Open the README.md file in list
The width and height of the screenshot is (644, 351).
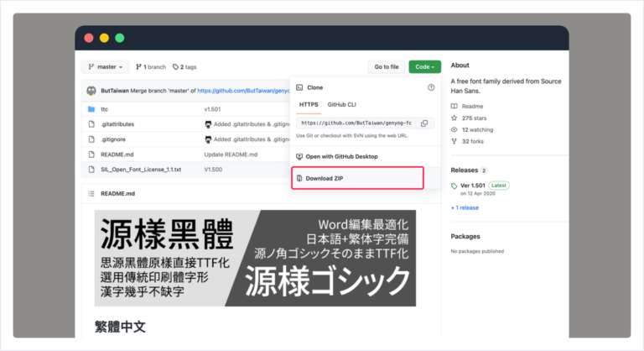pos(117,155)
